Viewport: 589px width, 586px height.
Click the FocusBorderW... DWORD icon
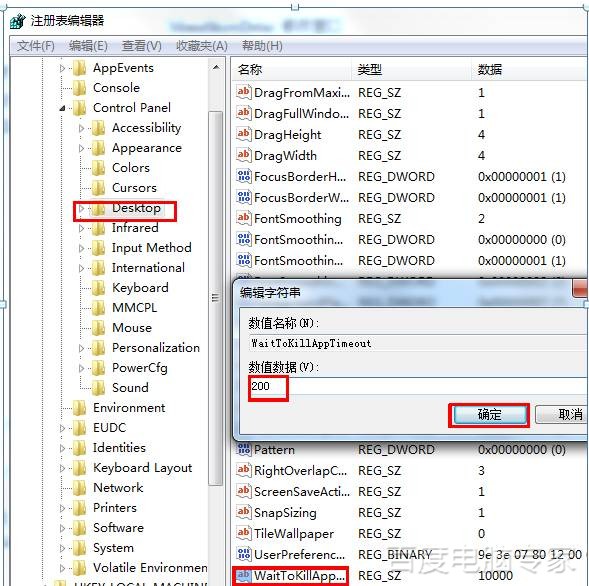tap(243, 197)
